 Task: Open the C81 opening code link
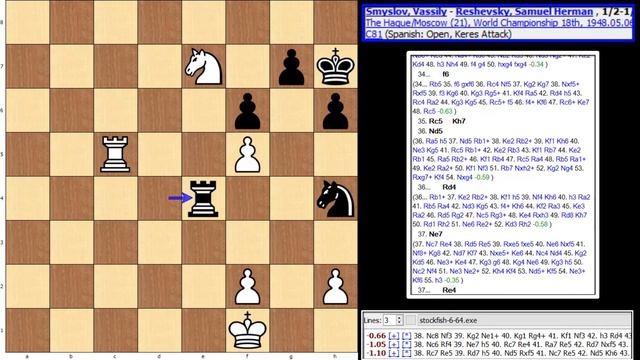[373, 34]
